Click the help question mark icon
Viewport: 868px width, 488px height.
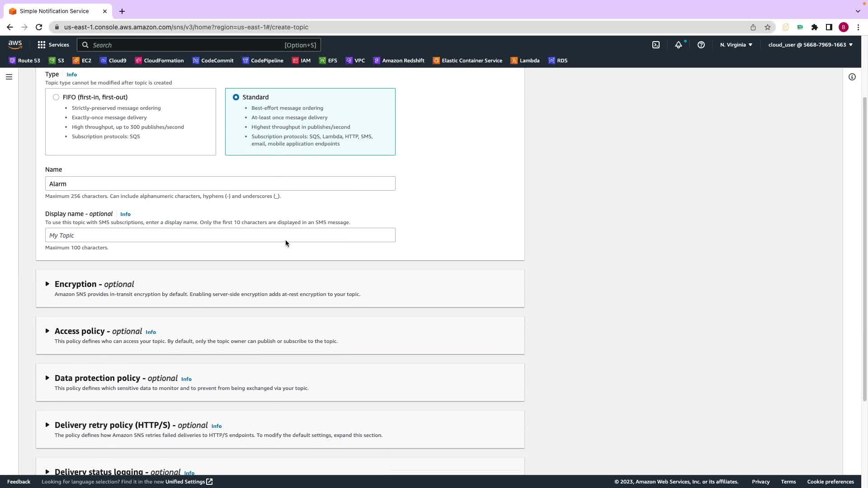(701, 45)
